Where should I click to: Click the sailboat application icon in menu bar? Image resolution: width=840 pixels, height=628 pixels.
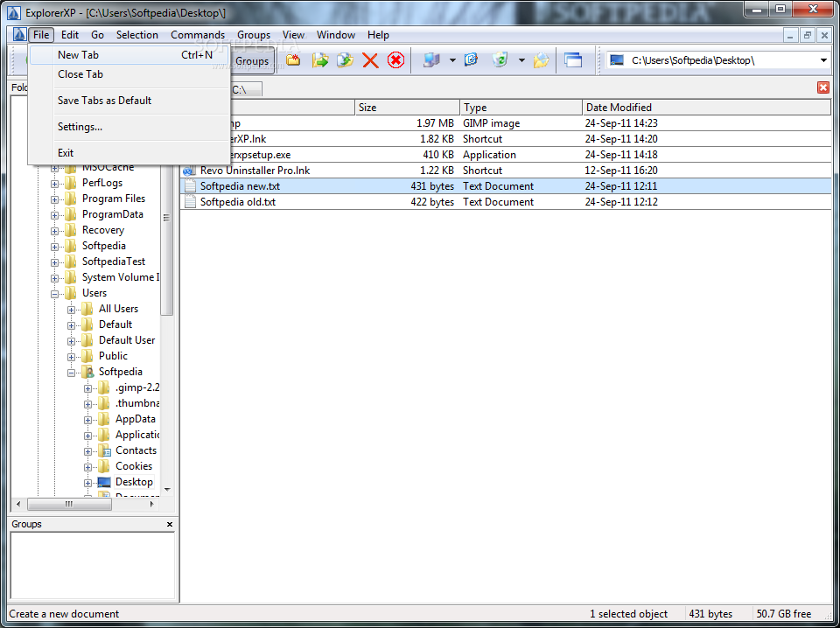click(20, 35)
